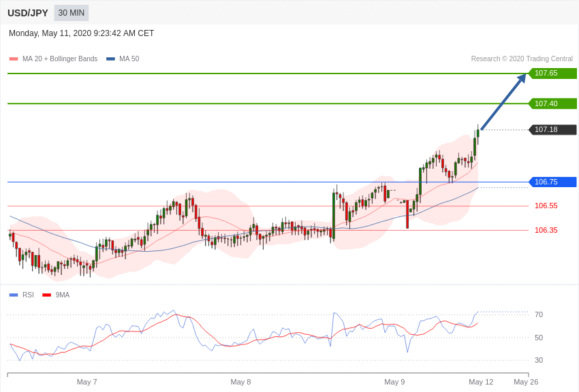Click the RSI 50 level label
The image size is (579, 392).
pyautogui.click(x=539, y=338)
